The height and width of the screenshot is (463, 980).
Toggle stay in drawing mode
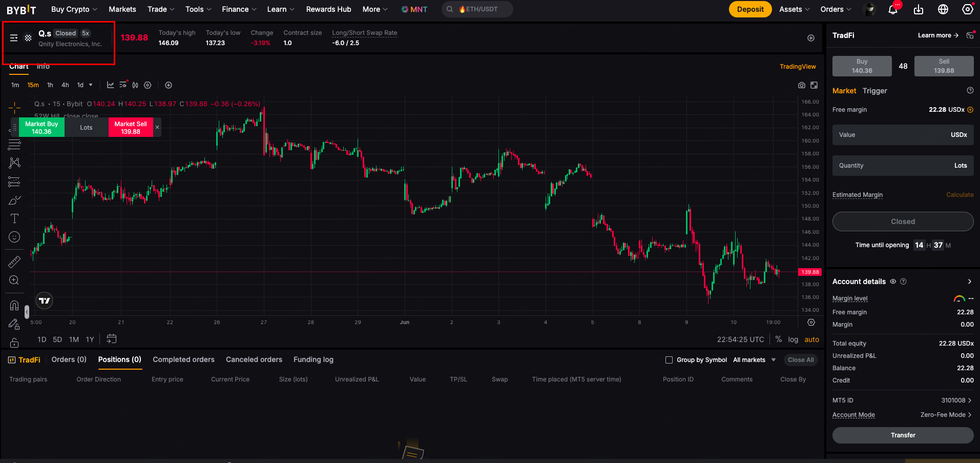(x=14, y=324)
